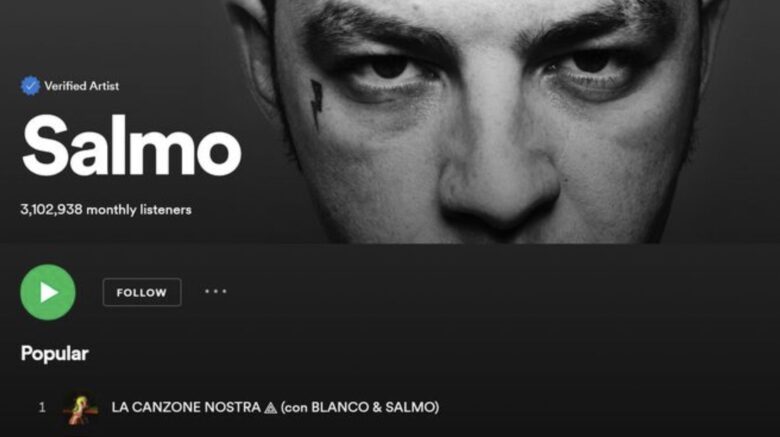Click the white triangle inside play button
This screenshot has width=780, height=437.
49,293
